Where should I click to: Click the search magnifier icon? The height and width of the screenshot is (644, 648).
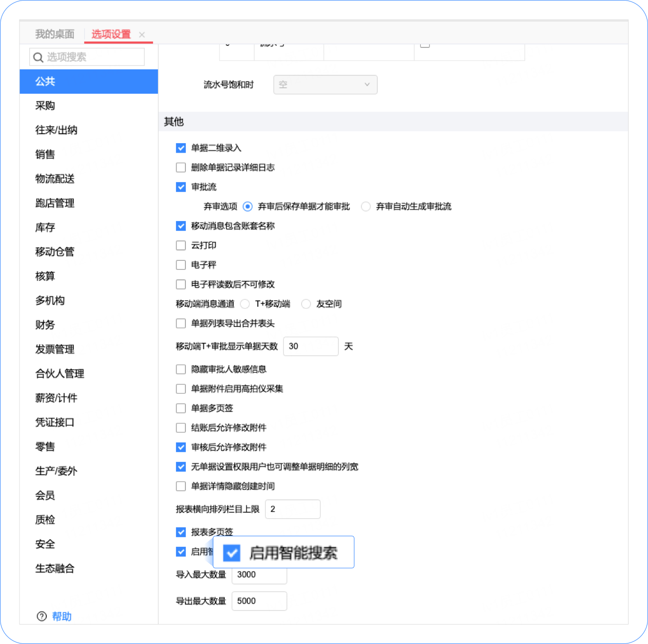38,57
